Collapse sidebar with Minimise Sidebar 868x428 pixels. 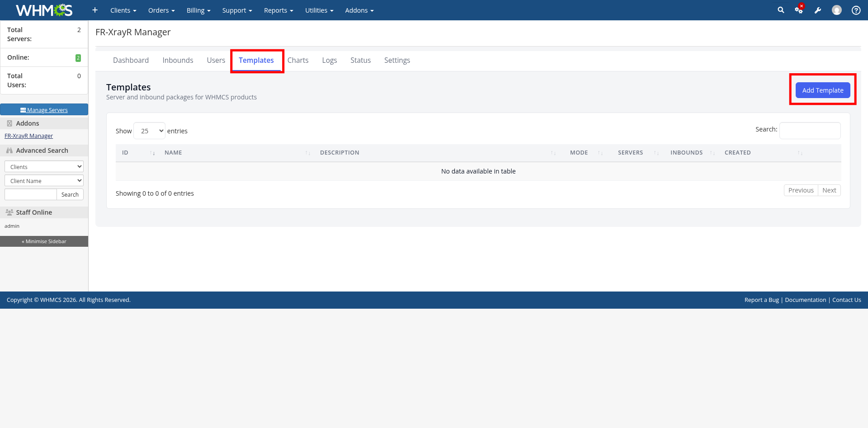click(x=44, y=241)
